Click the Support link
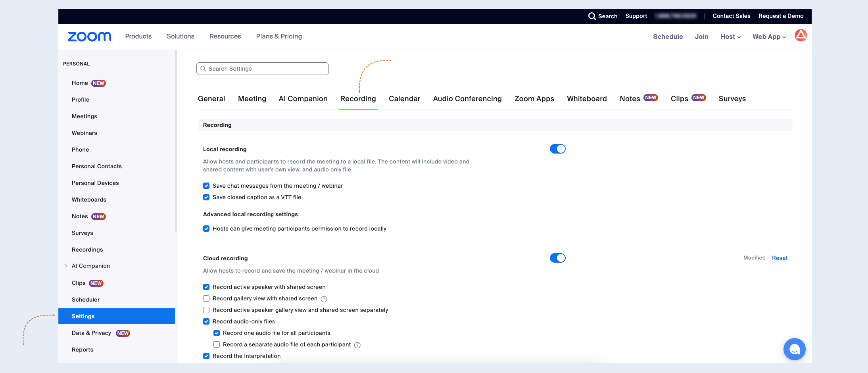Screen dimensions: 868x373 point(636,16)
